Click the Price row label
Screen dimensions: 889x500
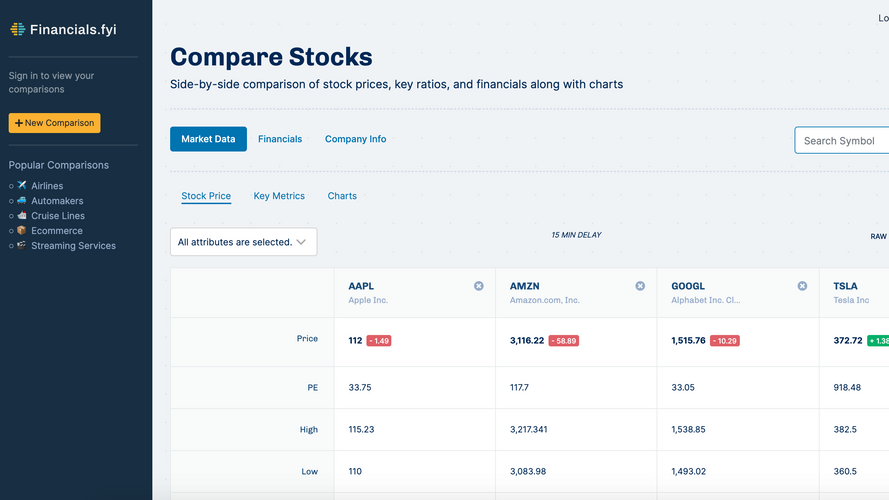307,338
